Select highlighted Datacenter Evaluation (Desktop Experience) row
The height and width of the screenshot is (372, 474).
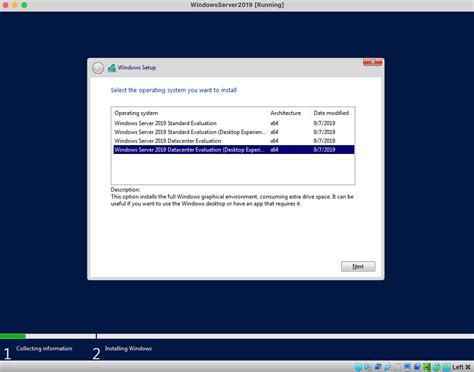coord(234,150)
